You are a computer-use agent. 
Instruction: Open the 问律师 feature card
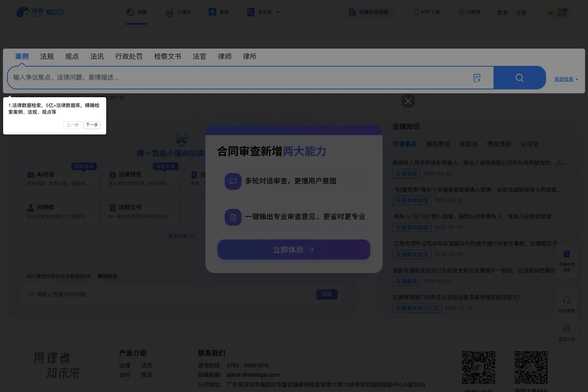[x=60, y=212]
